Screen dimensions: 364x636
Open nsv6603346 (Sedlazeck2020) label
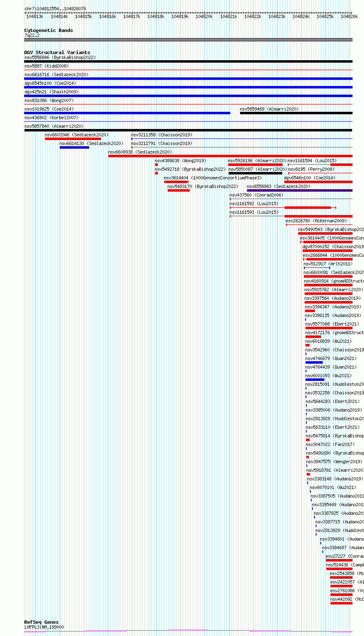pyautogui.click(x=77, y=135)
